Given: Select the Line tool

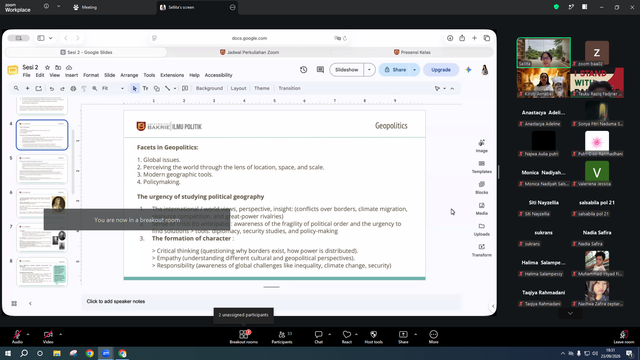Looking at the screenshot, I should click(167, 88).
